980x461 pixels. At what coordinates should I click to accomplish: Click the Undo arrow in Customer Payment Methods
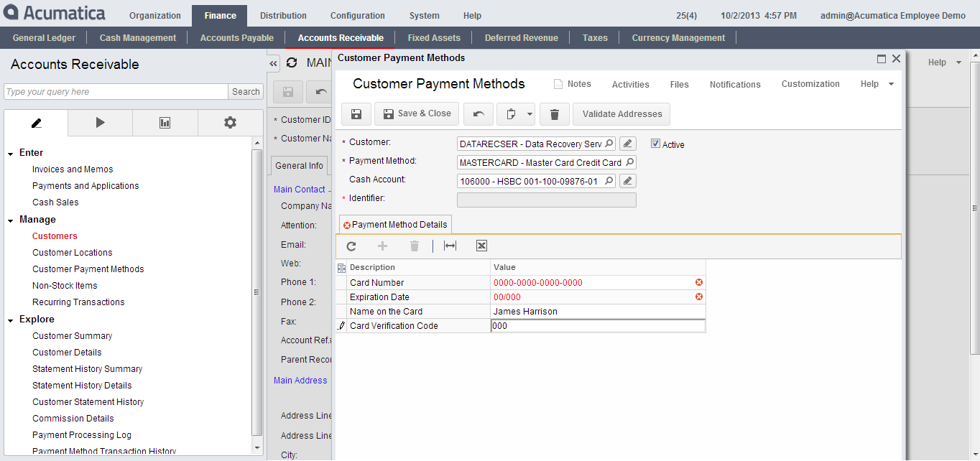pyautogui.click(x=478, y=113)
